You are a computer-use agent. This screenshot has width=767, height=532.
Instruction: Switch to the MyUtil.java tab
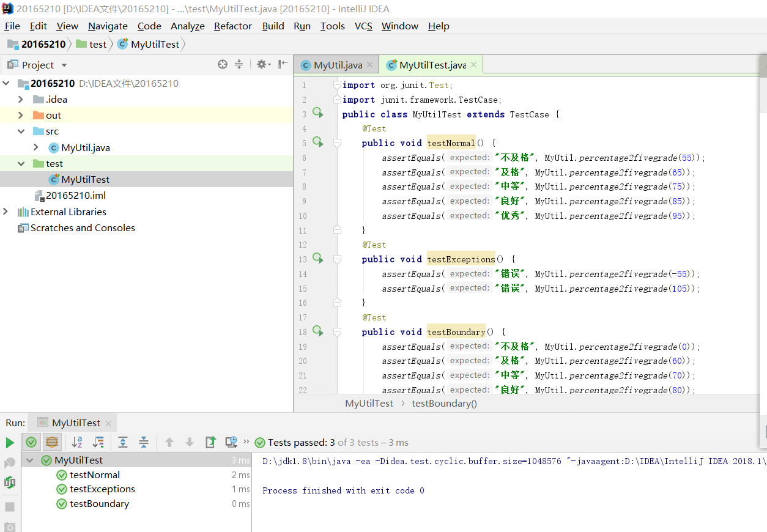click(x=337, y=65)
